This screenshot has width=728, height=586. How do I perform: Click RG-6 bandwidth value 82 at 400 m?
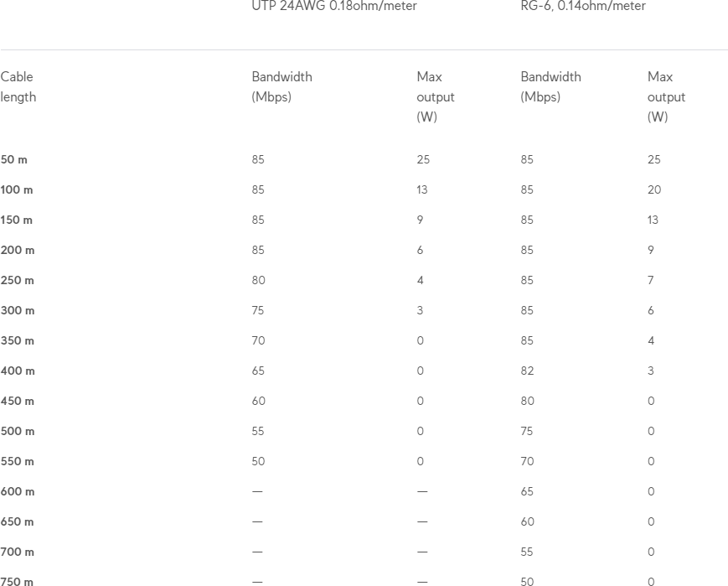527,371
